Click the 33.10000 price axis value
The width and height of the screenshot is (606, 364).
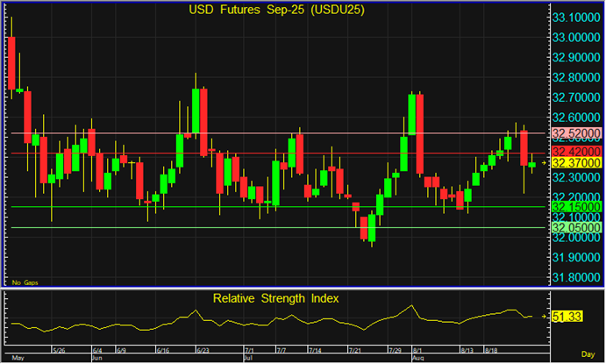pyautogui.click(x=575, y=18)
